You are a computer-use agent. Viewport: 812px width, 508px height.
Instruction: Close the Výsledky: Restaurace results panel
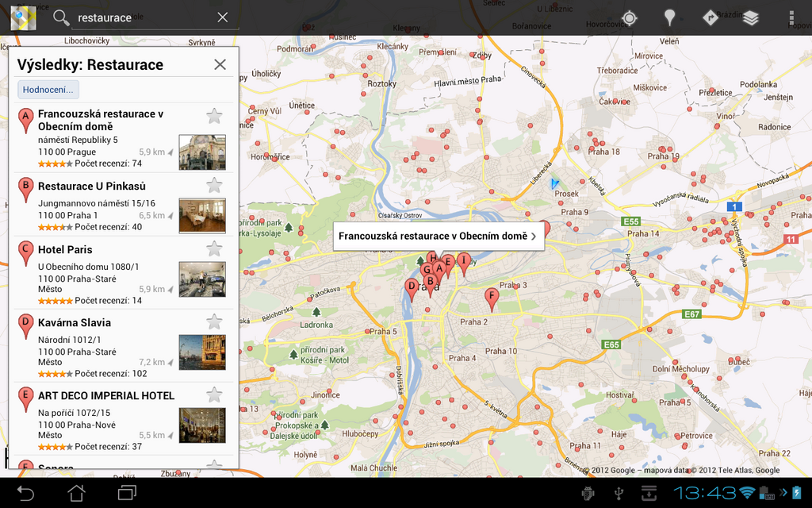220,64
